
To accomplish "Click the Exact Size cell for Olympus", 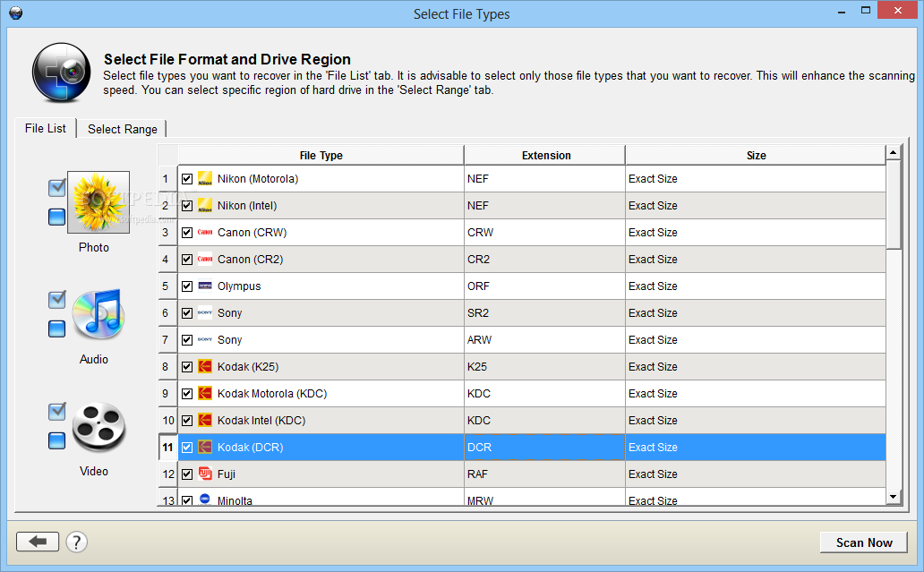I will [x=756, y=286].
